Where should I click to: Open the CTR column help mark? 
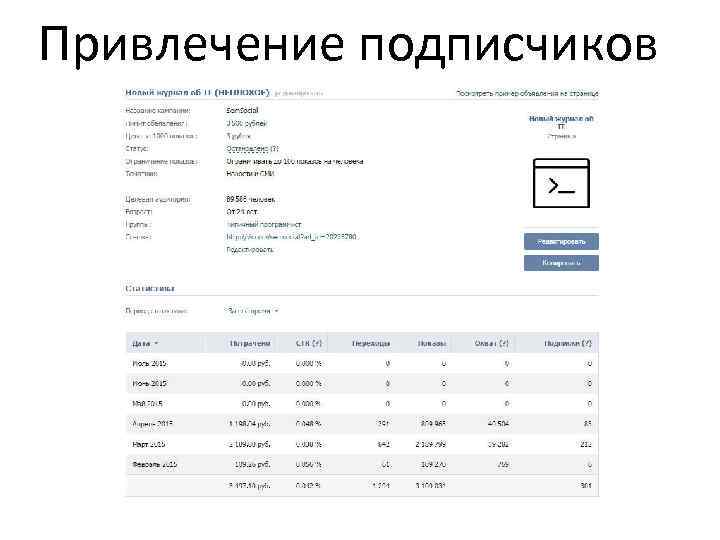pos(317,343)
